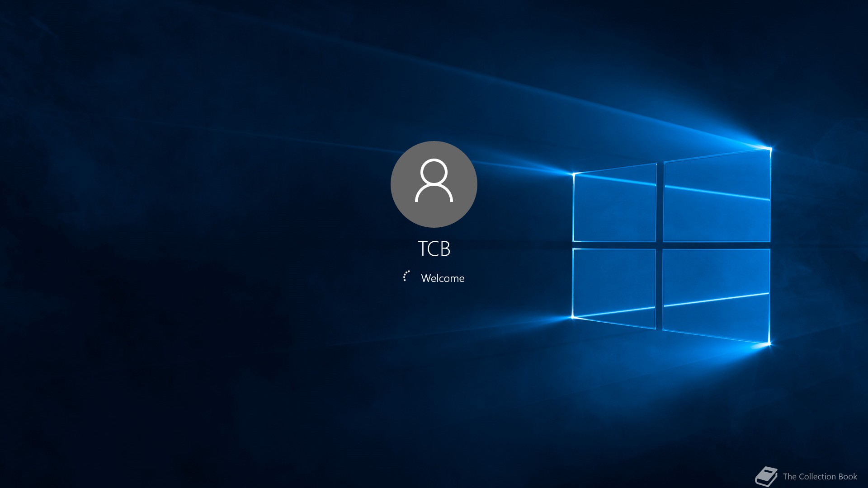Screen dimensions: 868x488
Task: Click bottom-right pane of Windows logo
Action: point(716,293)
